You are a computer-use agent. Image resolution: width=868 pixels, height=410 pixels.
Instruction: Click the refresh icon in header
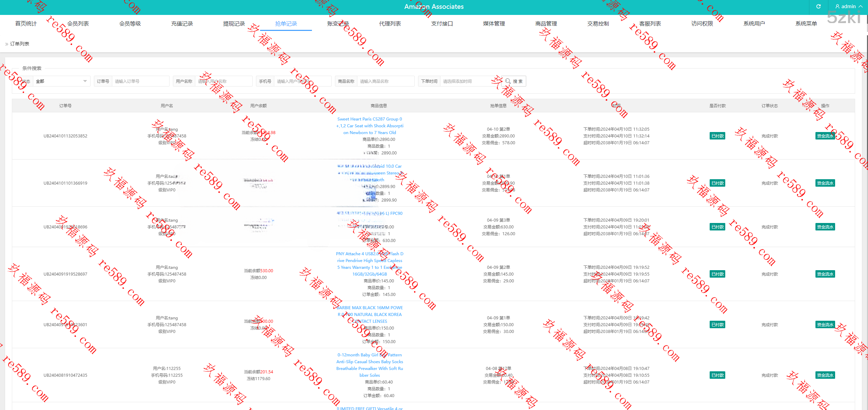coord(818,6)
